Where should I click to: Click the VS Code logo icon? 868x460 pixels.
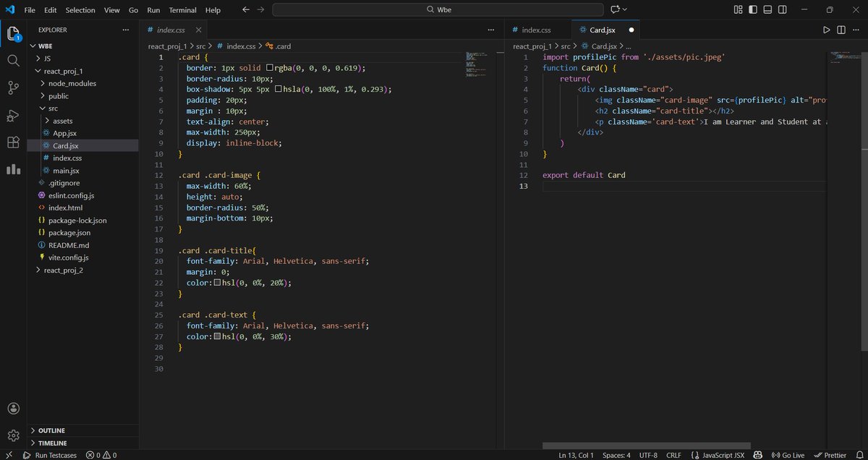click(9, 10)
